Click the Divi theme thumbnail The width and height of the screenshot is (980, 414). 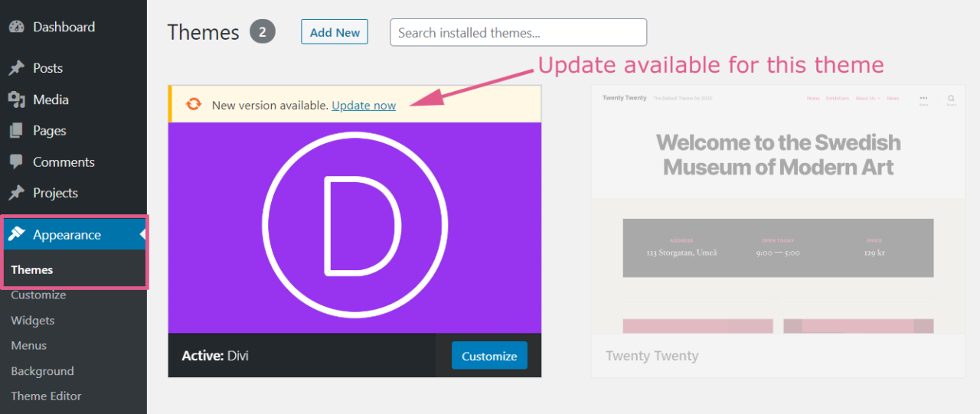354,227
